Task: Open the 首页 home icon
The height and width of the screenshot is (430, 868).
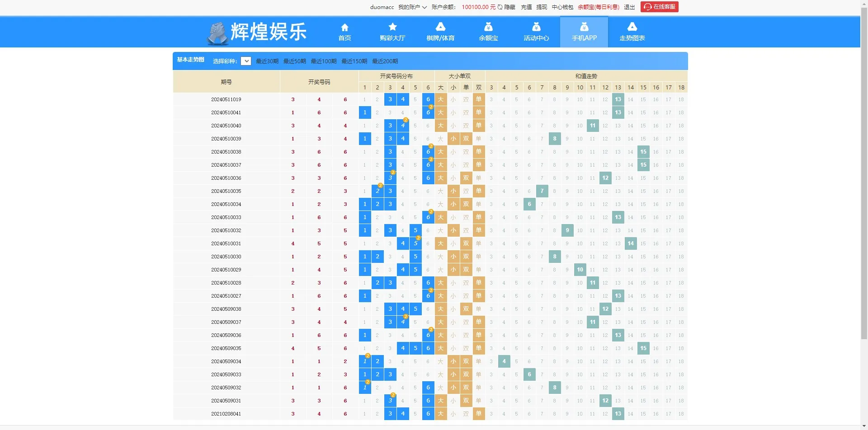Action: (x=344, y=27)
